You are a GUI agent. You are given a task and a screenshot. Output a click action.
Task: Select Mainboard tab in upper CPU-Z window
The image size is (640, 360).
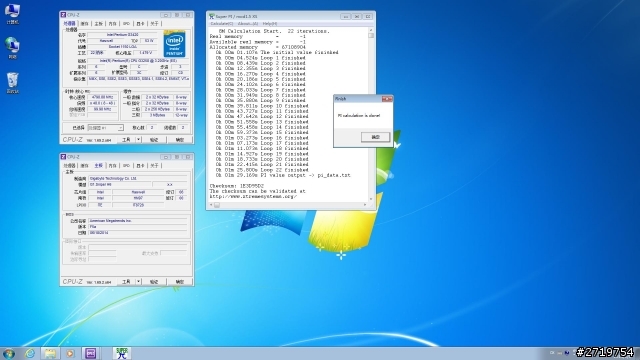[x=99, y=24]
